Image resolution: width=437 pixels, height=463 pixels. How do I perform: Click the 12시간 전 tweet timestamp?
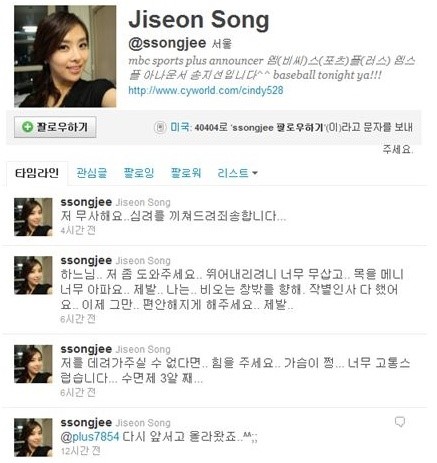[80, 451]
